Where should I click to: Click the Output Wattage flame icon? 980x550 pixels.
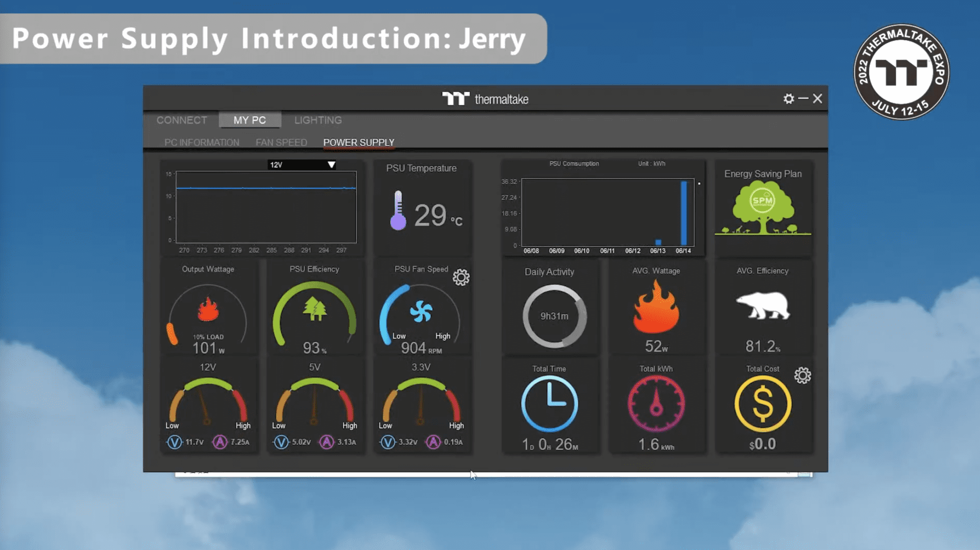(208, 309)
